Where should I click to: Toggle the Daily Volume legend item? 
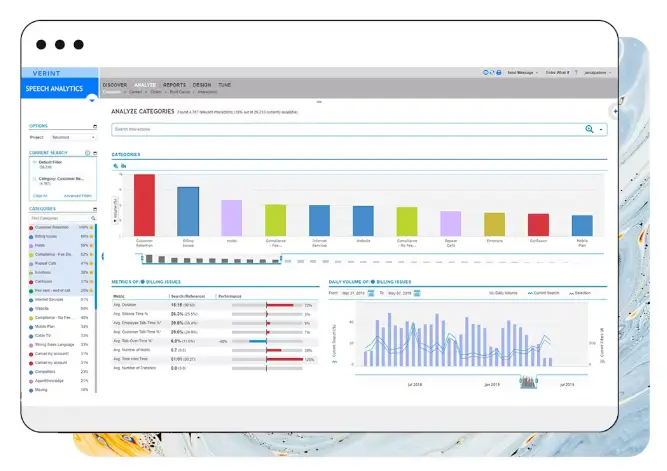503,293
